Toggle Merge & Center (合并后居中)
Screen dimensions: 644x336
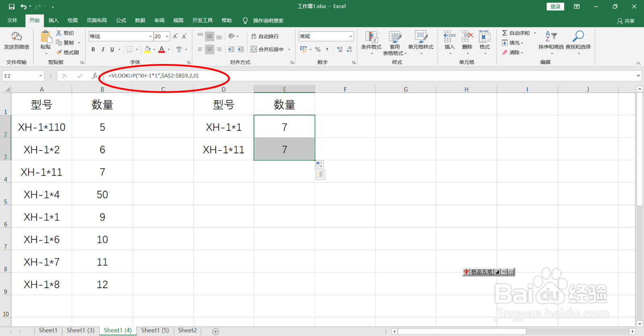267,49
